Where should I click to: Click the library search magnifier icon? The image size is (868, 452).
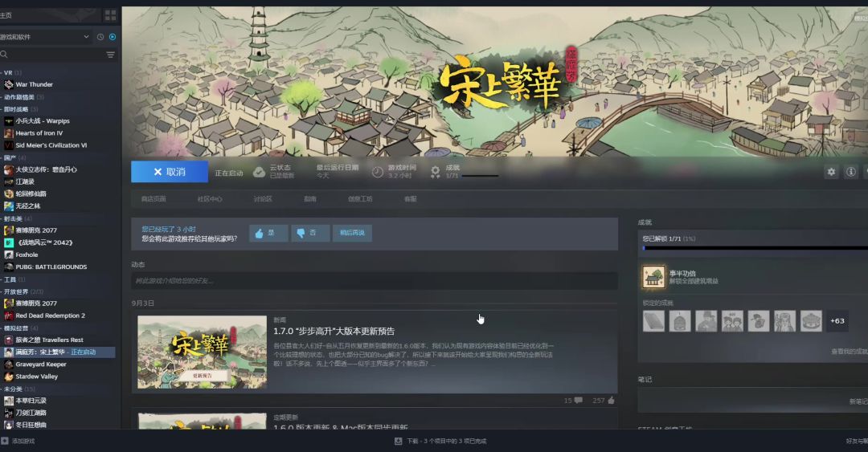point(5,55)
